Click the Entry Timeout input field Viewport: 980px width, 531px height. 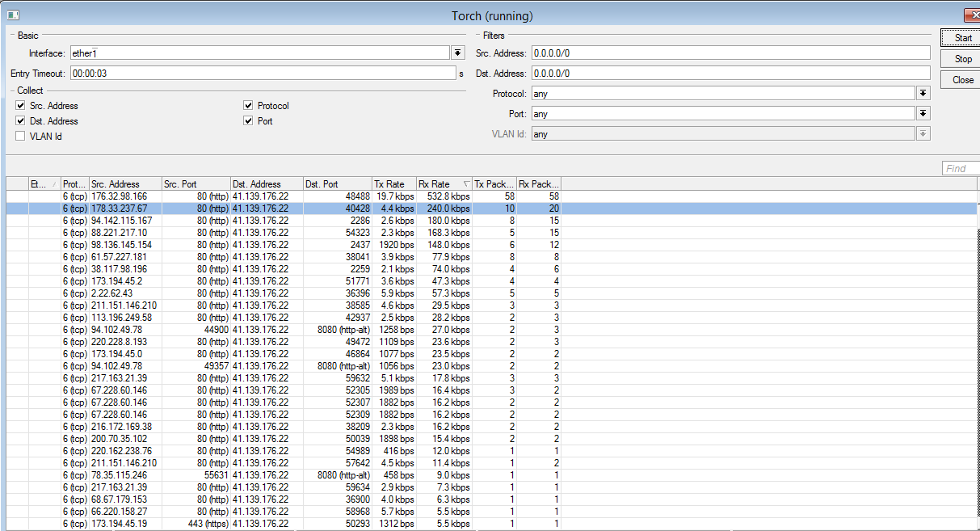pos(263,73)
